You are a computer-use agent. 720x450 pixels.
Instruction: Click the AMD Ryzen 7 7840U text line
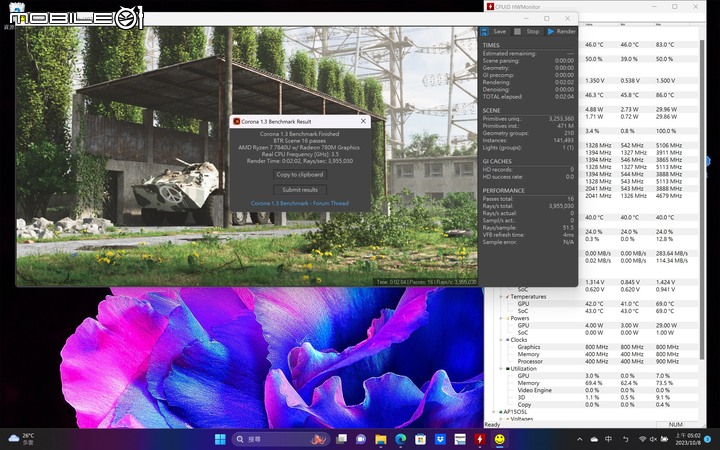298,147
